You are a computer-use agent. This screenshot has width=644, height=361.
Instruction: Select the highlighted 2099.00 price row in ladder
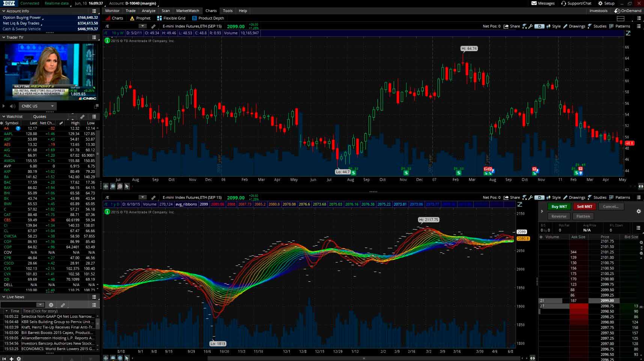click(605, 301)
